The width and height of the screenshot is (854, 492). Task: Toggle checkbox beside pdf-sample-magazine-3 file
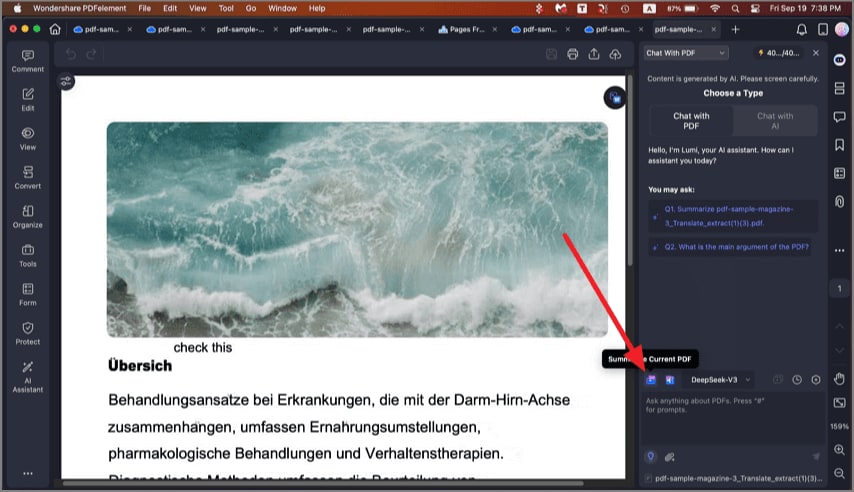pyautogui.click(x=648, y=478)
